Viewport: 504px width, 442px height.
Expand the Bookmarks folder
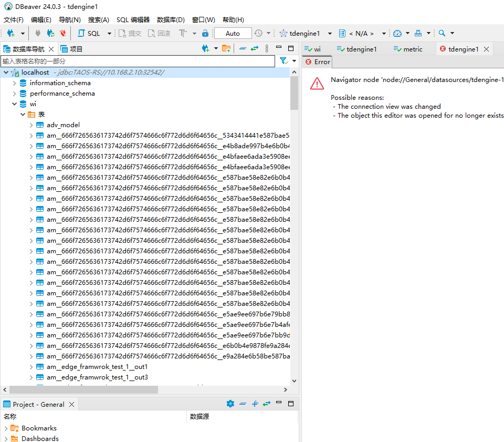pyautogui.click(x=6, y=428)
